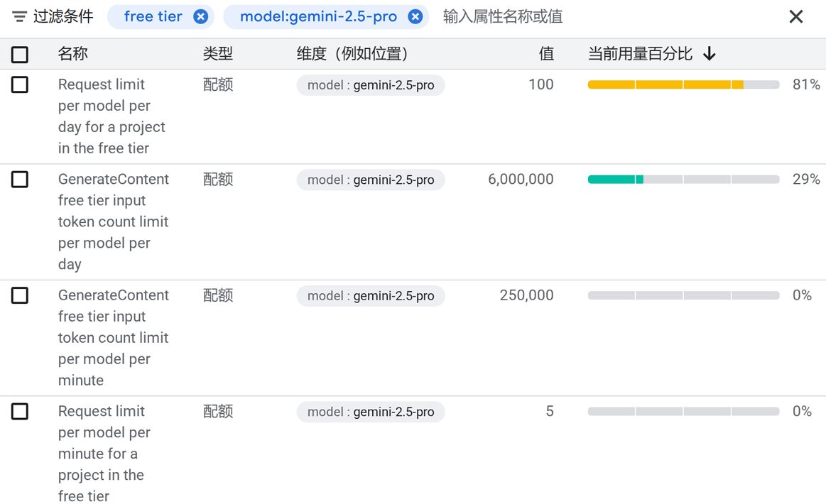Open "GenerateContent free tier input token count" per-minute quota
Screen dimensions: 826x504
click(113, 338)
